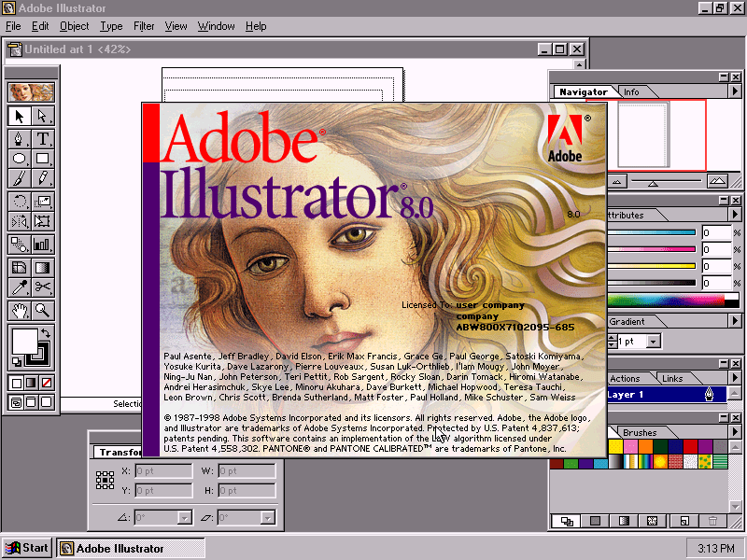Select the Type tool
This screenshot has height=560, width=747.
pyautogui.click(x=40, y=140)
